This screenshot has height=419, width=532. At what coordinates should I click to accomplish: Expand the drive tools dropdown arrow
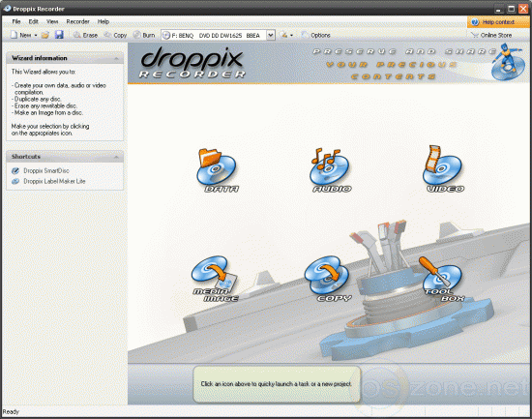291,35
